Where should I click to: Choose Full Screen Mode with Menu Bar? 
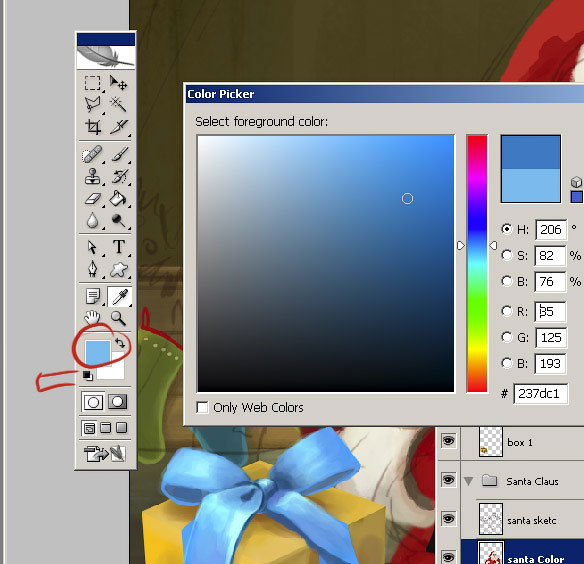click(x=106, y=428)
